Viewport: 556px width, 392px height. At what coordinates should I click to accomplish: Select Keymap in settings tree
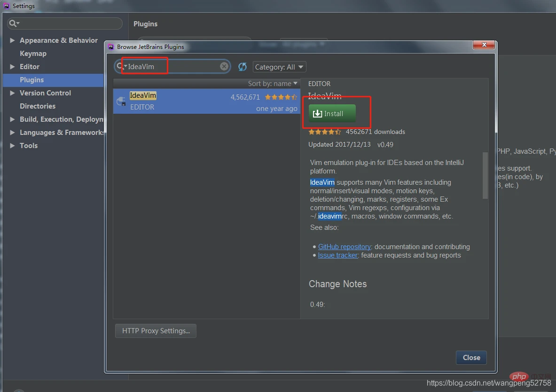point(33,54)
